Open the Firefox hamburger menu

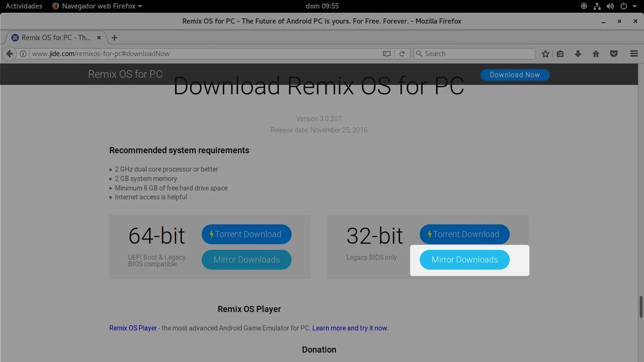click(x=634, y=53)
